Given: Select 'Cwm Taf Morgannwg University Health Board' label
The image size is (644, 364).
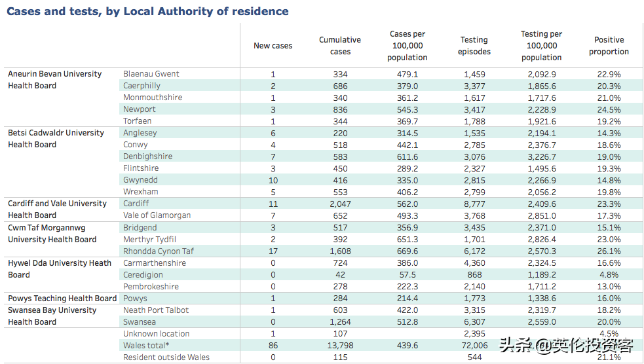Looking at the screenshot, I should click(x=52, y=234).
